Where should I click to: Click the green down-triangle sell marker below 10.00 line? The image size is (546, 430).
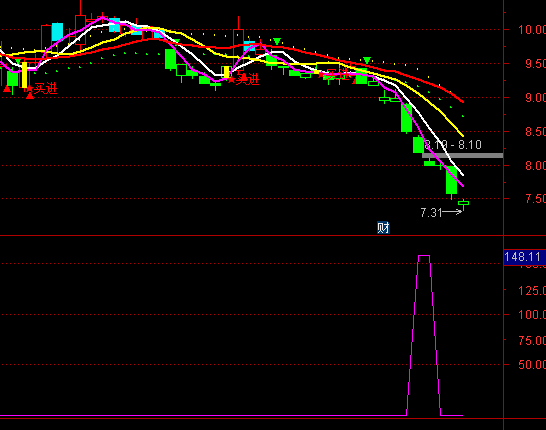coord(277,41)
